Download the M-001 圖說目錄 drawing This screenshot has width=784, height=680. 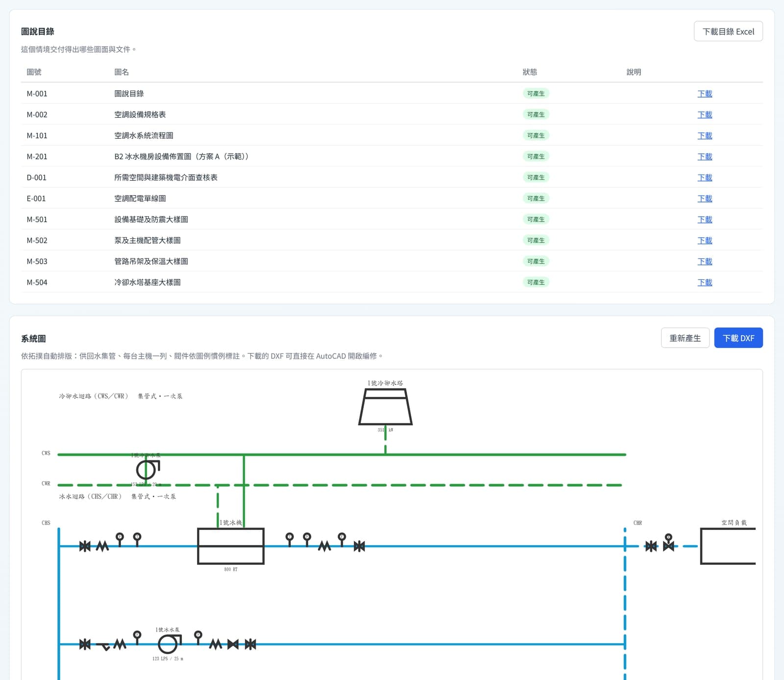(x=705, y=94)
